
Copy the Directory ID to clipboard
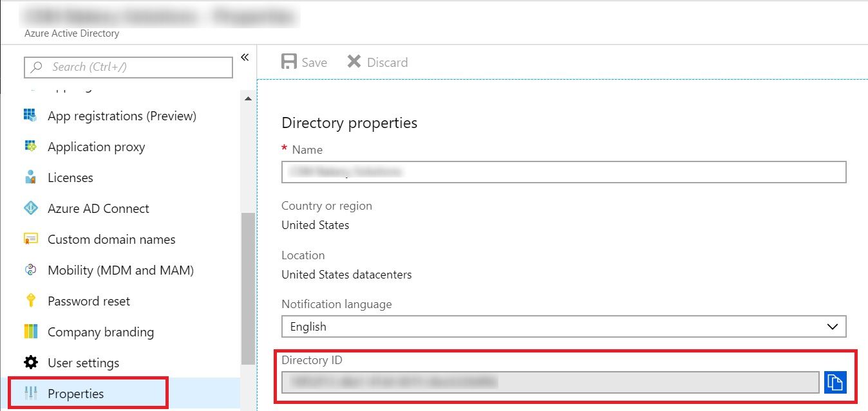[x=835, y=382]
